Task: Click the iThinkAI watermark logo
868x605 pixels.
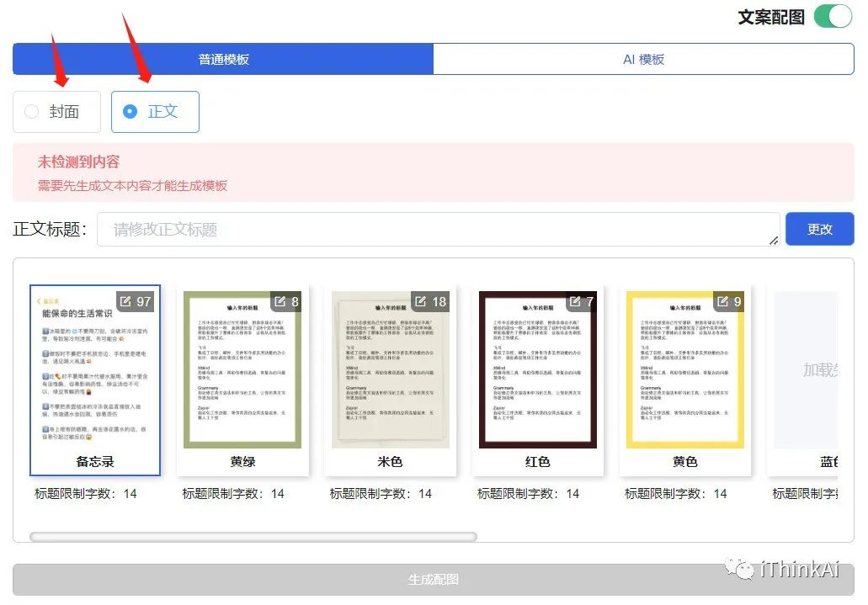Action: [x=791, y=568]
